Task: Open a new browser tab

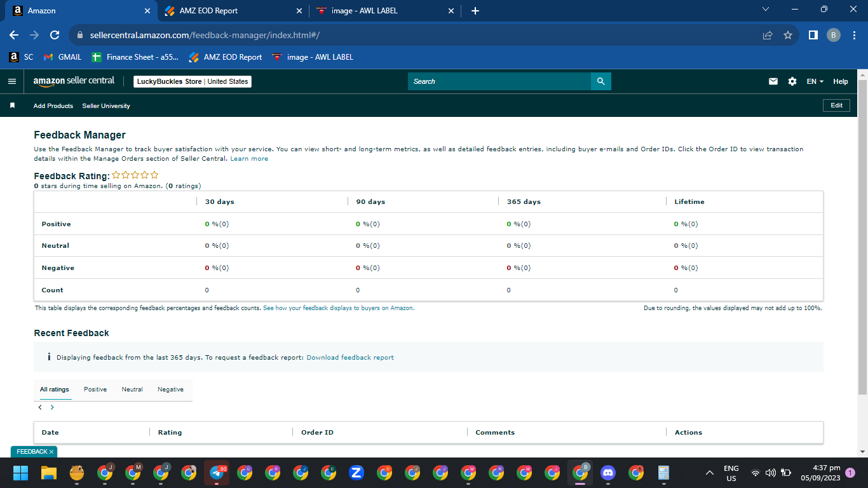Action: click(x=475, y=11)
